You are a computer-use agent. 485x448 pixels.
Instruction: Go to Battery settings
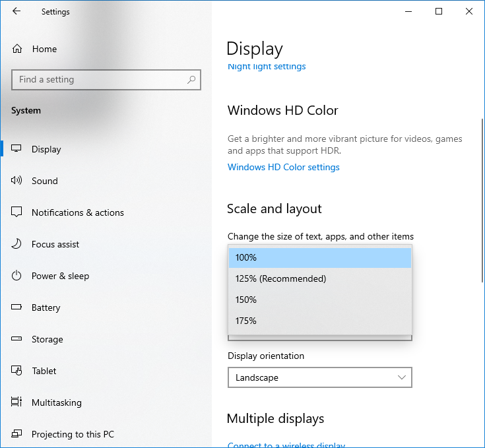106,307
